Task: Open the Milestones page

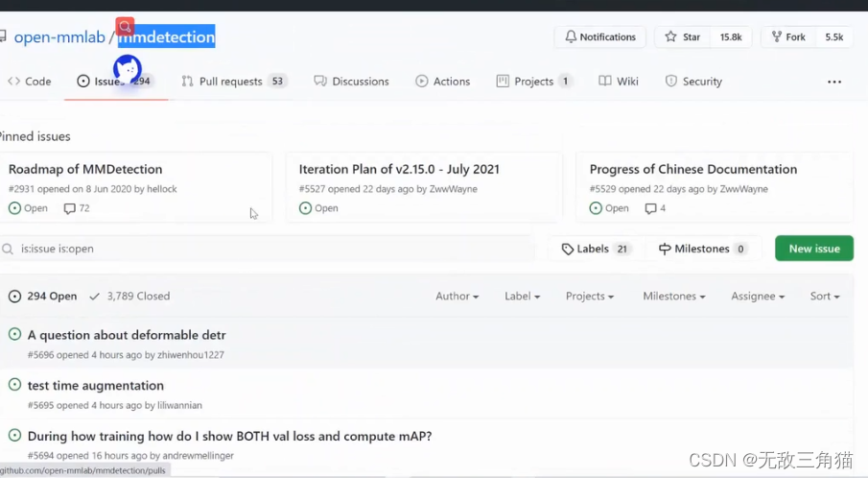Action: click(702, 249)
